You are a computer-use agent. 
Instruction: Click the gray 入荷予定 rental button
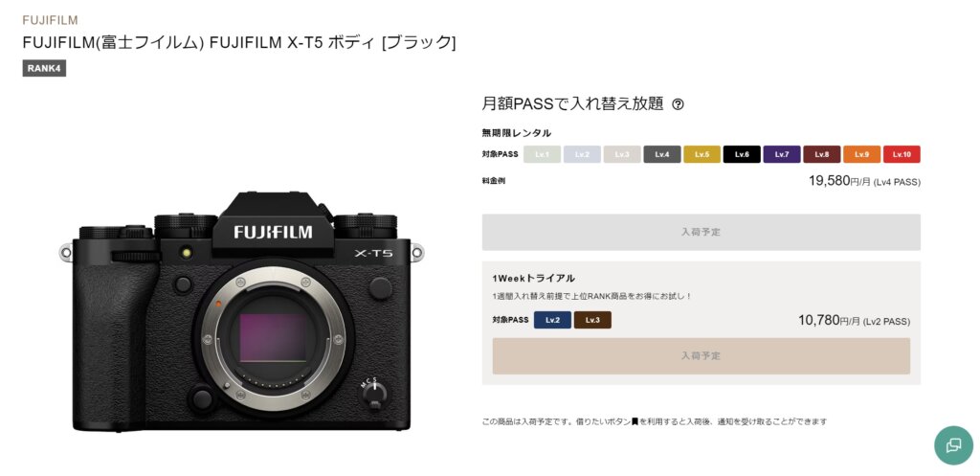[x=702, y=232]
